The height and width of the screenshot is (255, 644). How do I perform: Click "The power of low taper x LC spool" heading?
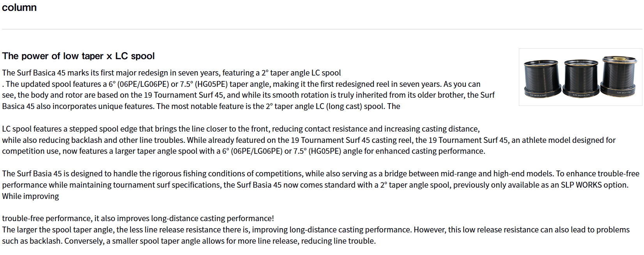[x=78, y=56]
